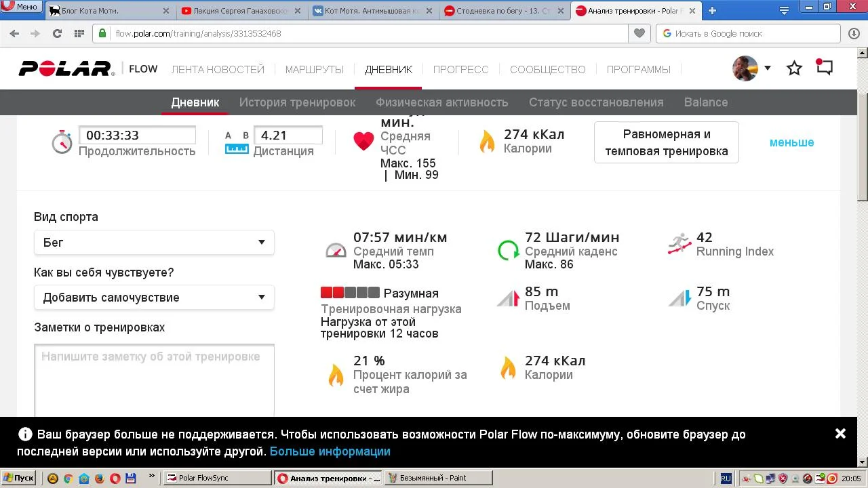Viewport: 868px width, 488px height.
Task: Click the Polar Flow logo
Action: (66, 68)
